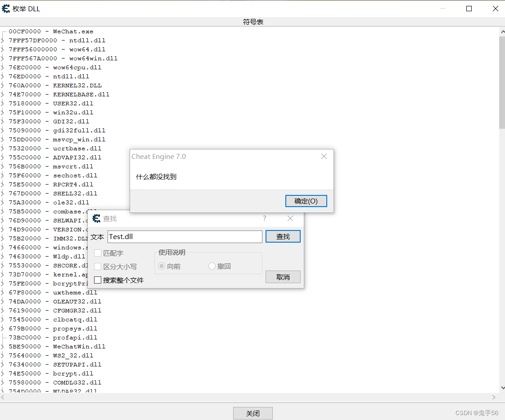
Task: Select the sechost.dll row
Action: click(x=53, y=176)
